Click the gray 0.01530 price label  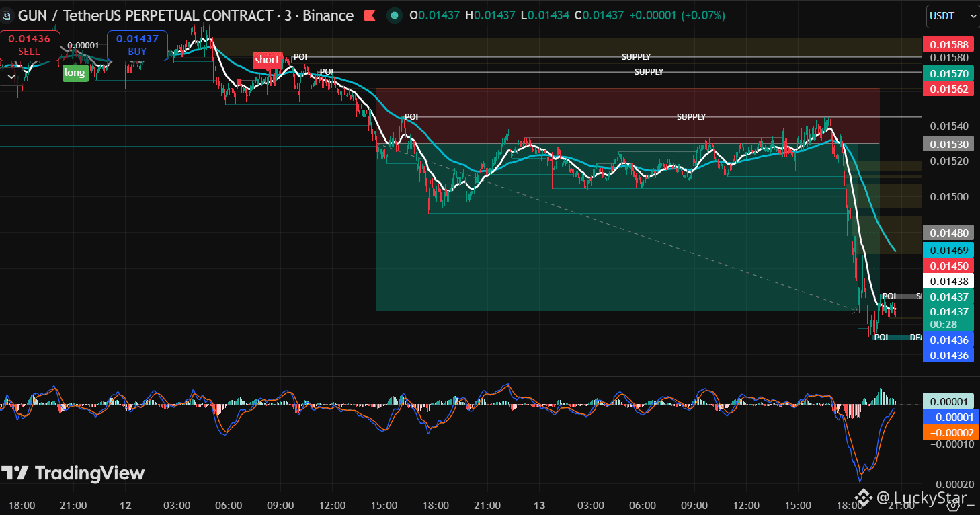(x=949, y=144)
